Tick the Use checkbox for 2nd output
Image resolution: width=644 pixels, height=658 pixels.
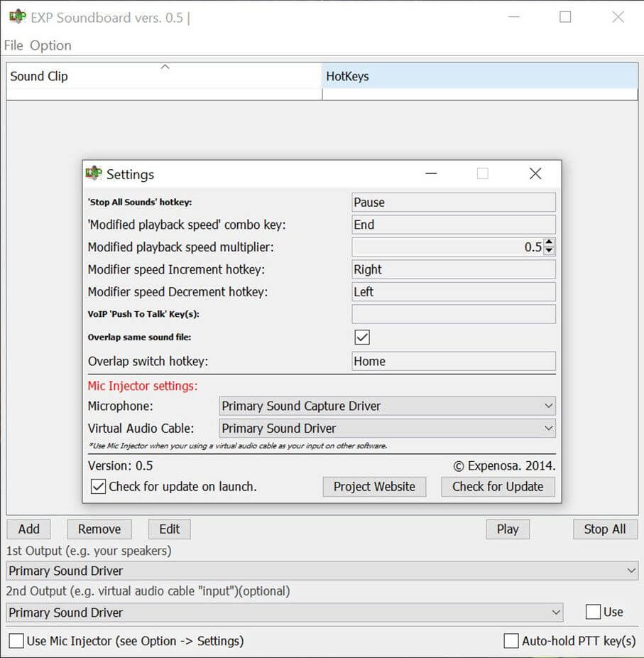593,612
